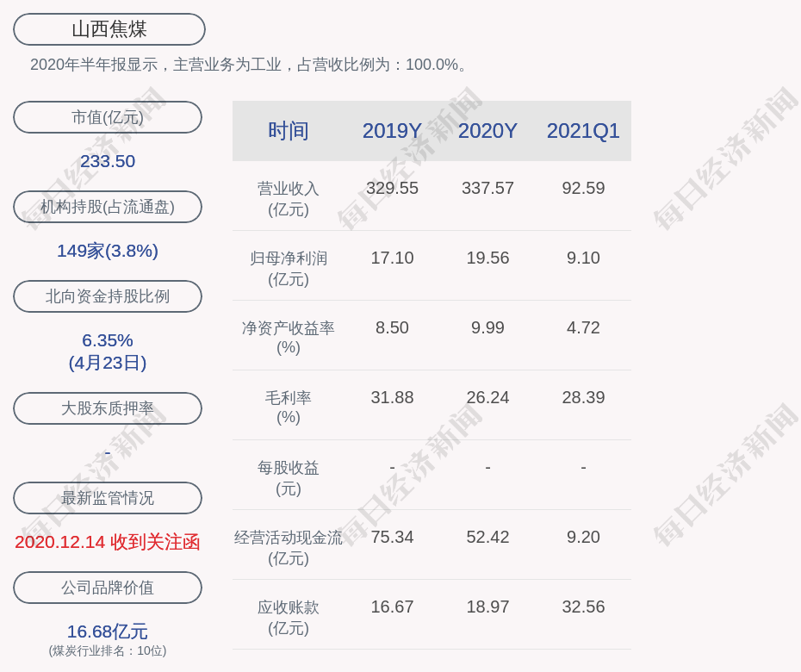This screenshot has height=672, width=801.
Task: Click the (4月23日) date text
Action: [x=108, y=363]
